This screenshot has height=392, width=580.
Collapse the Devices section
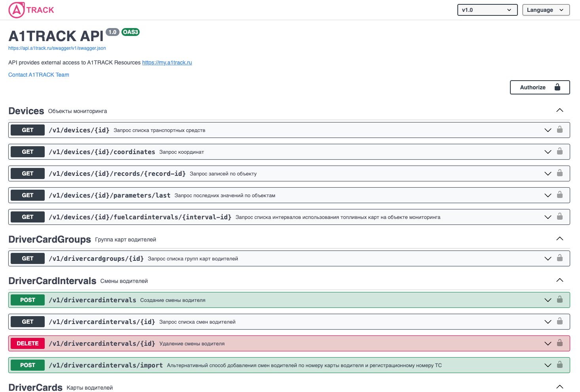point(559,111)
